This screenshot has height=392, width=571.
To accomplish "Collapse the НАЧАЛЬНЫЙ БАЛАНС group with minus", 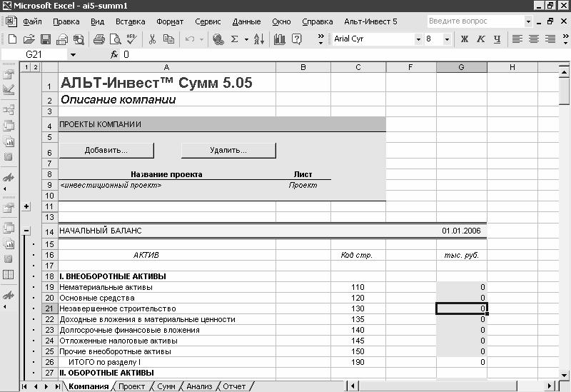I will click(x=26, y=231).
